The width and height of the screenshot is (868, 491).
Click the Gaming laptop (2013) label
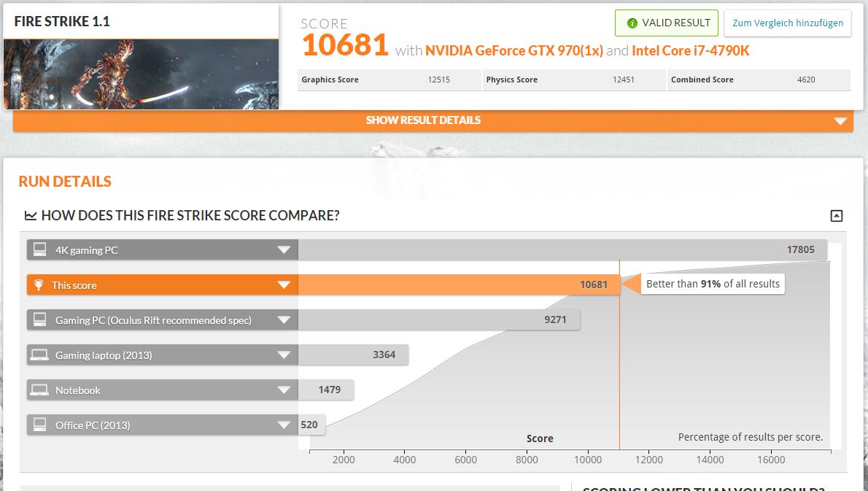coord(104,355)
